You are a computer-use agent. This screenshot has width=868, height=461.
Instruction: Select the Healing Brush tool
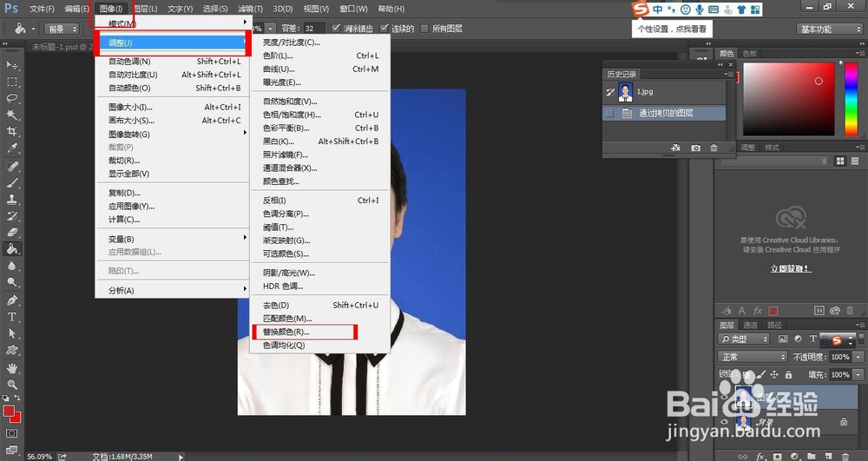tap(12, 167)
